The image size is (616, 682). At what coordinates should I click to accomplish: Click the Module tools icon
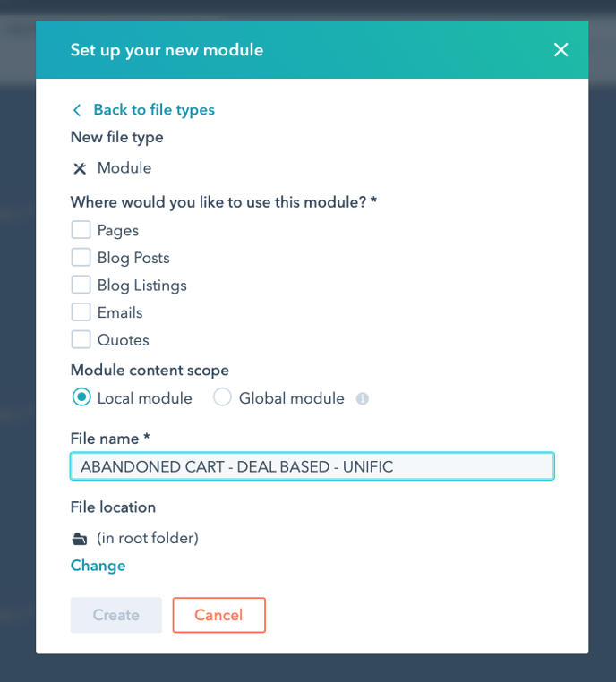point(80,168)
